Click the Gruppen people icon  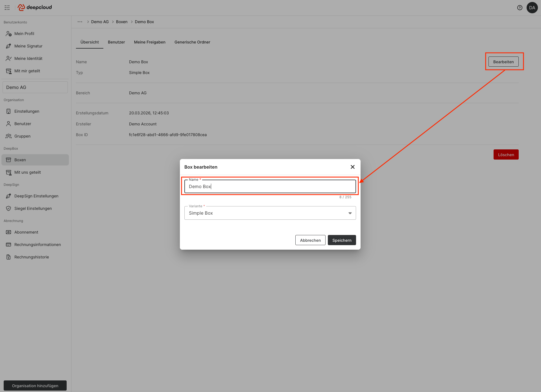8,136
